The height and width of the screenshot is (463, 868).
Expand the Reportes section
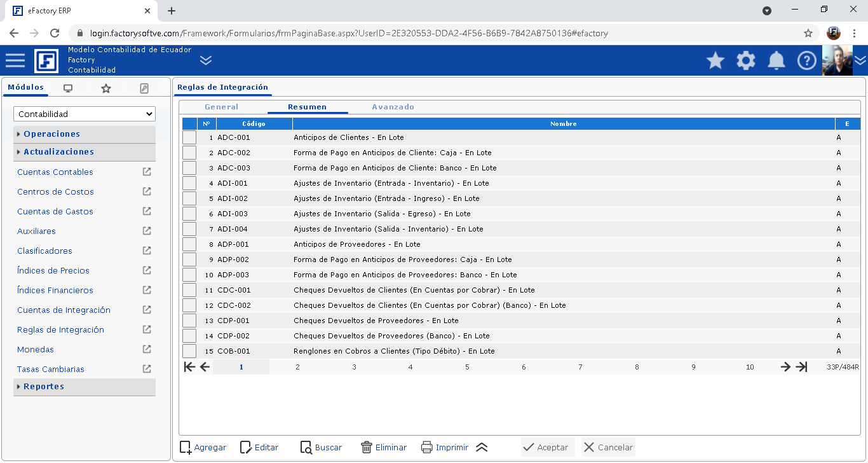[44, 387]
